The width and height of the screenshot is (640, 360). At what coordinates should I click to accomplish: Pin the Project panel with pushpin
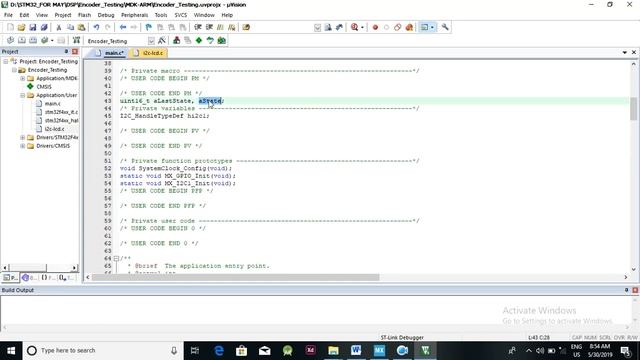tap(66, 51)
